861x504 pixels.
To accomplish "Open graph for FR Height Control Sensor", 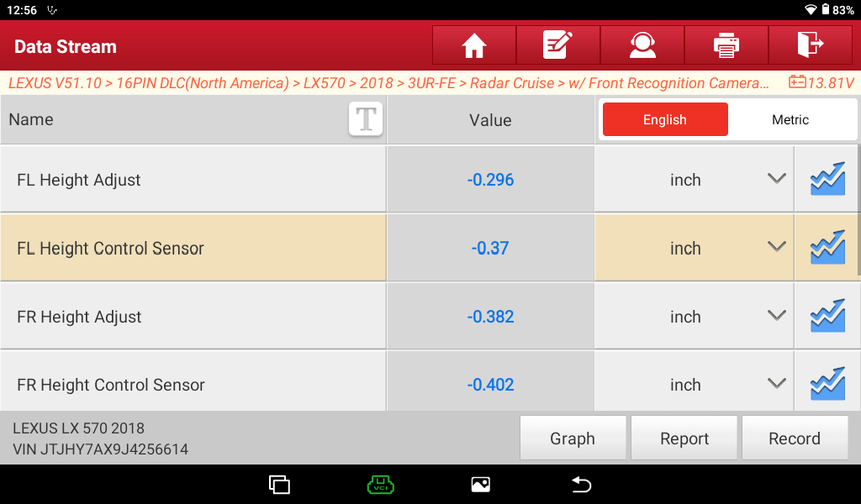I will pyautogui.click(x=827, y=383).
